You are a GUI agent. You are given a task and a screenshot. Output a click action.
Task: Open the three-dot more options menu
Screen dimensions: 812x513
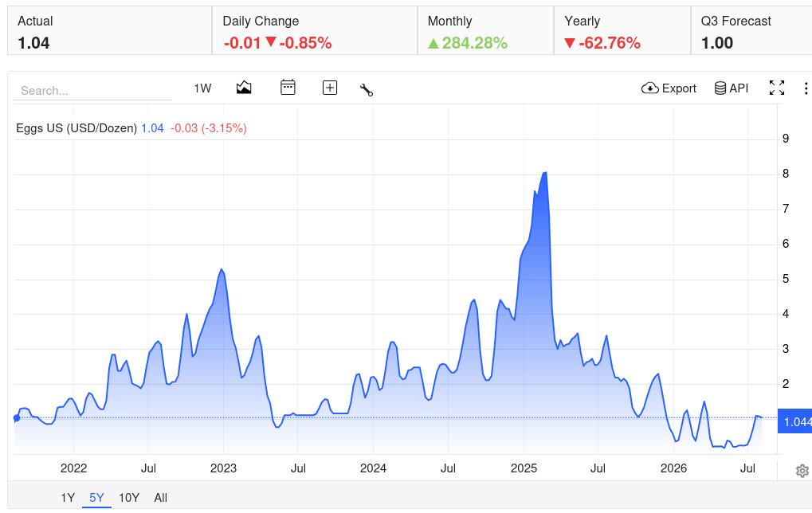click(806, 88)
